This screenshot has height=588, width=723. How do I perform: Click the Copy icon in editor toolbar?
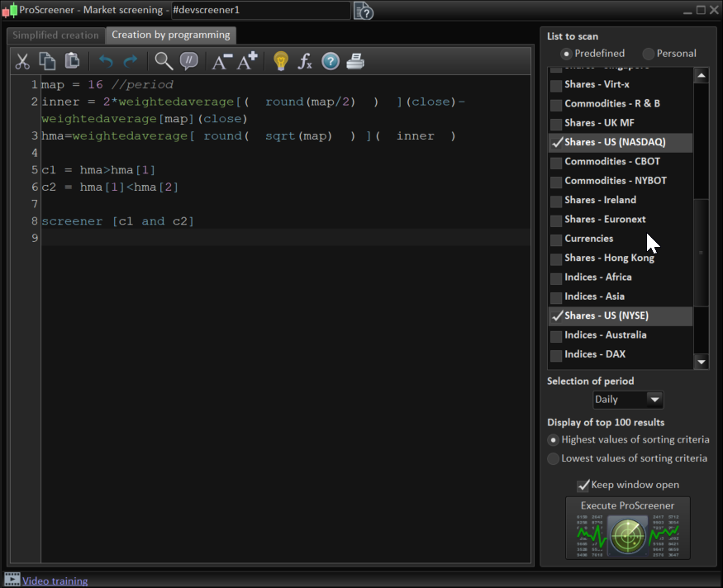click(48, 61)
